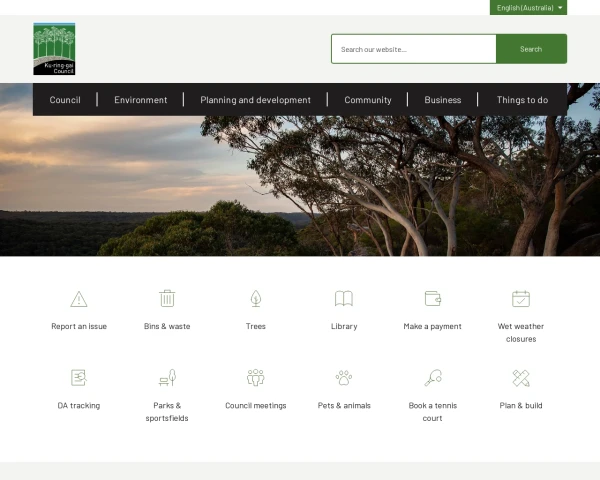Open the Bins & waste trash icon
Viewport: 600px width, 480px height.
coord(167,298)
